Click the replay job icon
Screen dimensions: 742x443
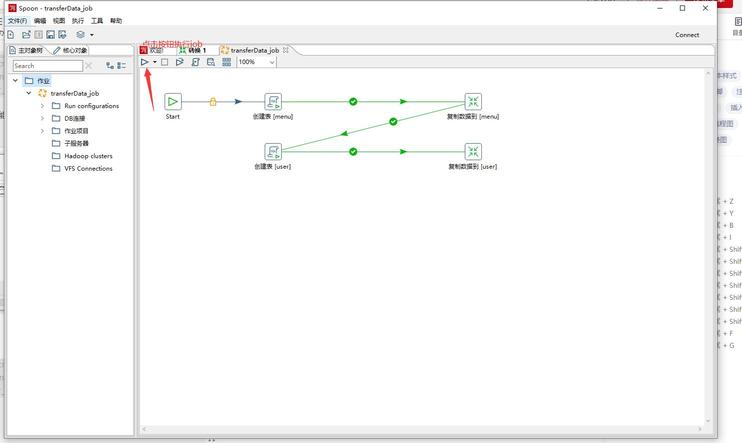click(179, 62)
